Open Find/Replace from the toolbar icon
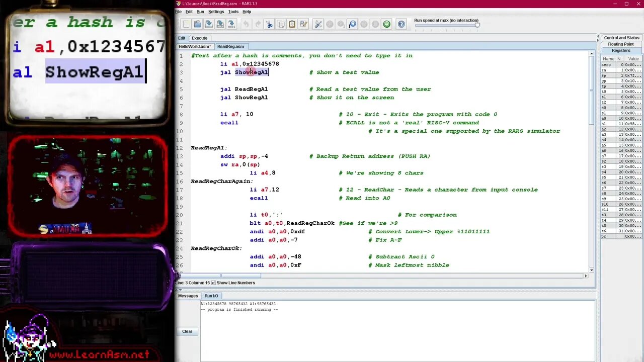 click(303, 24)
